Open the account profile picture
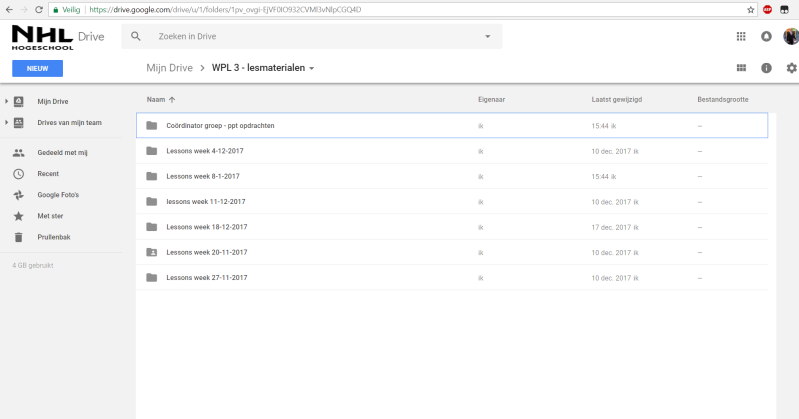The image size is (799, 419). point(791,36)
